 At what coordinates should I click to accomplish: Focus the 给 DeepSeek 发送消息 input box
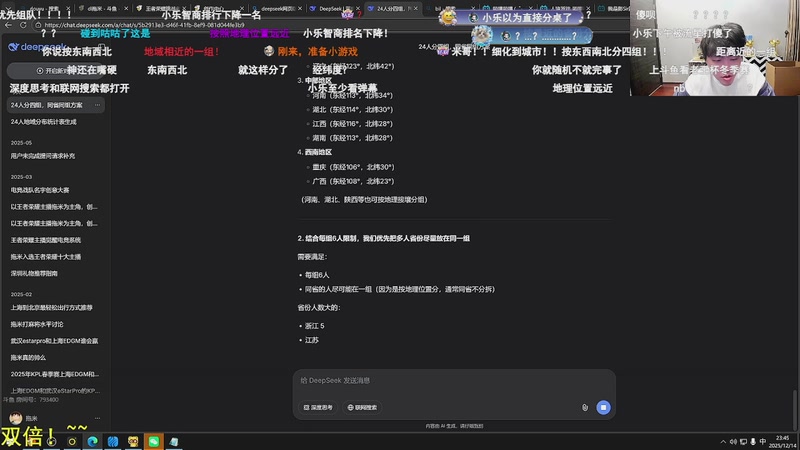tap(454, 381)
